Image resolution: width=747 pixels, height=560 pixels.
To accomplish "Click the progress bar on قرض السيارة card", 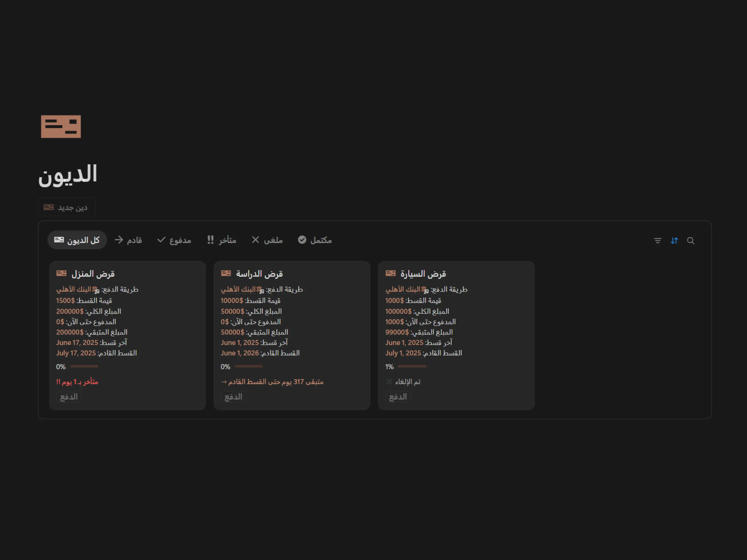I will [412, 366].
